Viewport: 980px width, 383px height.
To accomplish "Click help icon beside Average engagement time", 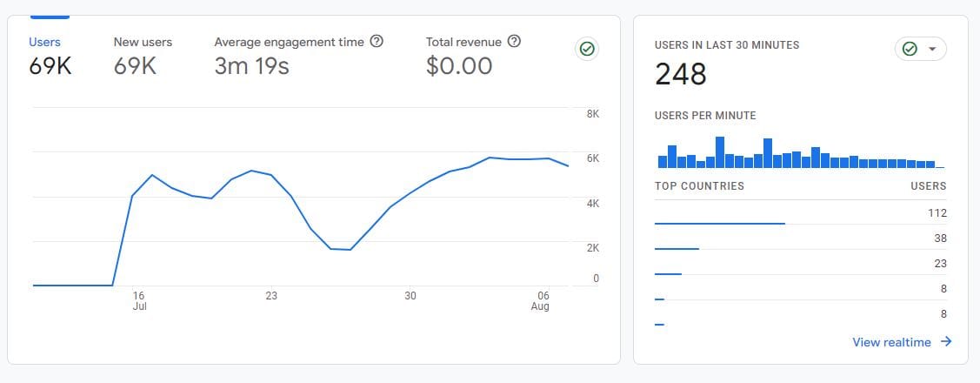I will point(377,42).
